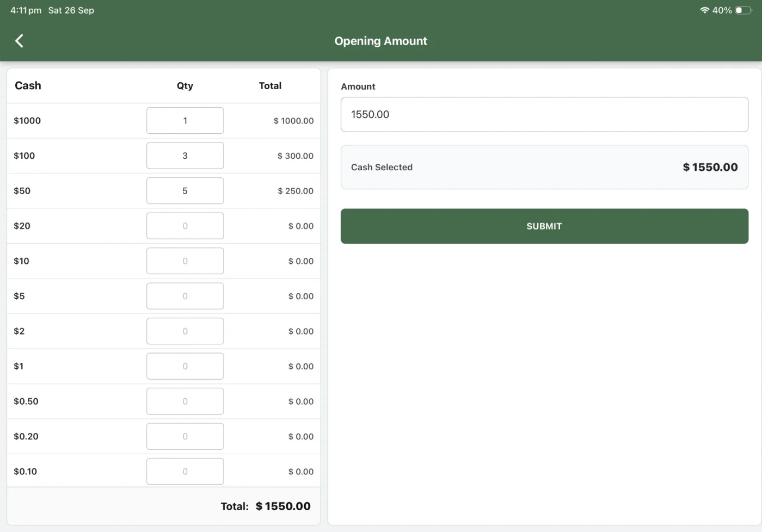Click the Sat 26 Sep date

pos(71,10)
